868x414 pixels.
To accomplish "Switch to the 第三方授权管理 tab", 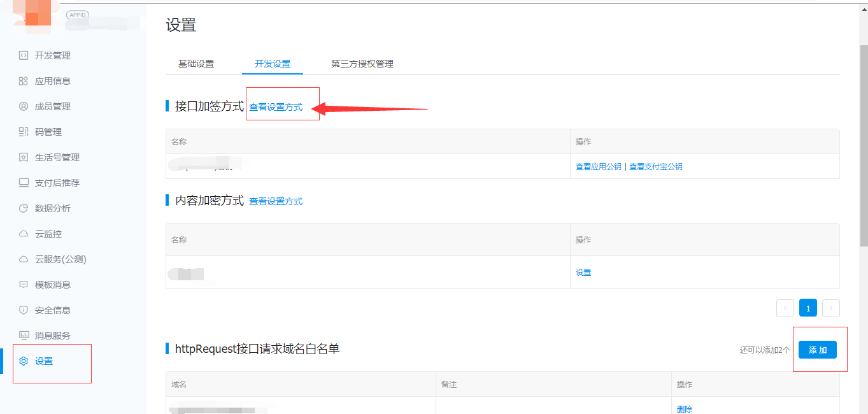I will pyautogui.click(x=362, y=64).
